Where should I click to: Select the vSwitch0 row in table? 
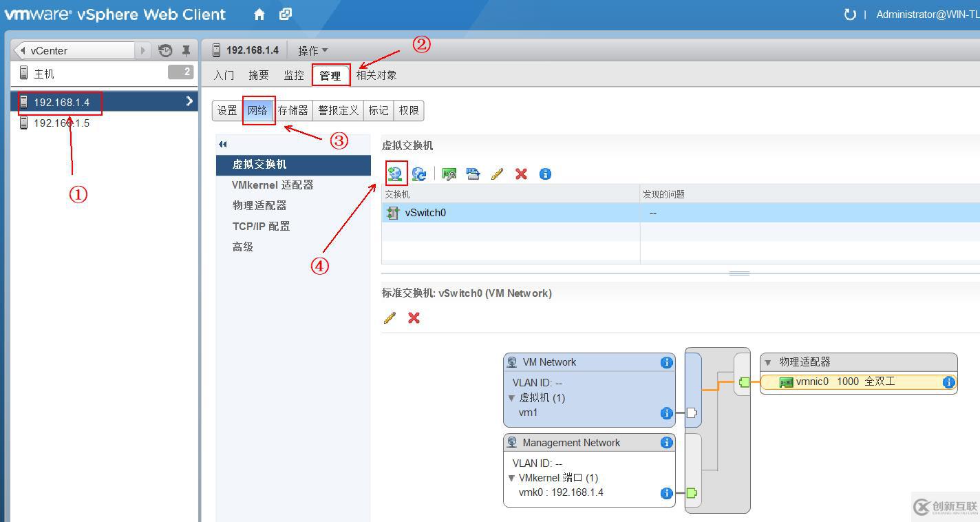tap(509, 213)
